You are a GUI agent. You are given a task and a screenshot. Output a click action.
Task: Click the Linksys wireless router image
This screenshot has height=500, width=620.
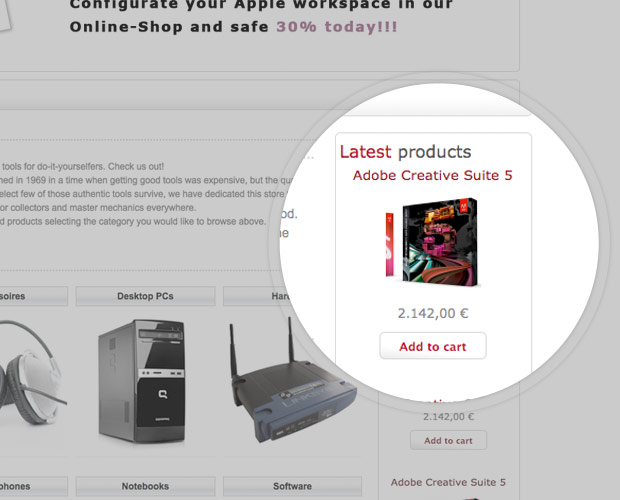coord(292,381)
